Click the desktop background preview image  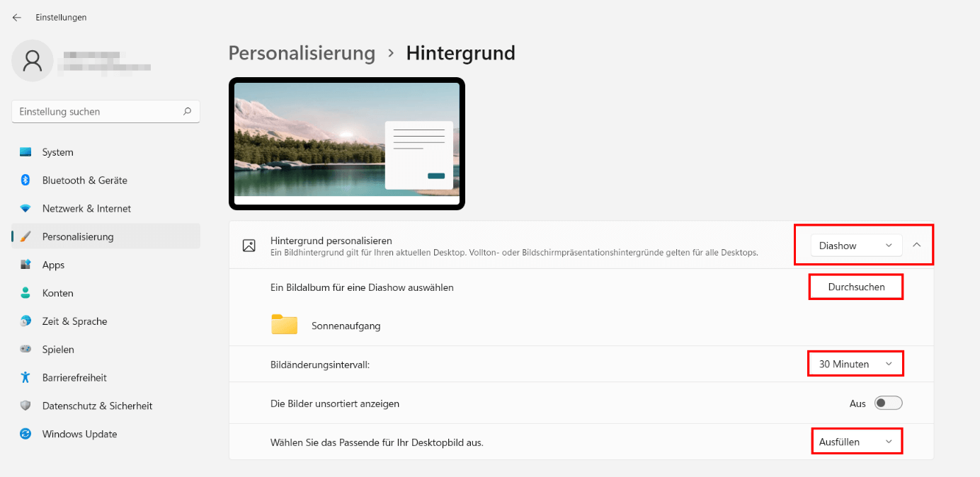coord(347,144)
